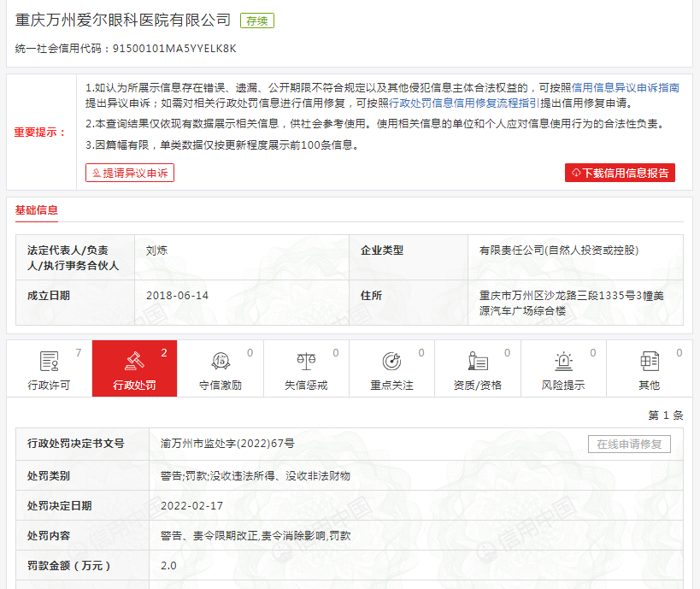
Task: Download credit report via 下载信用信息报告
Action: [x=621, y=173]
